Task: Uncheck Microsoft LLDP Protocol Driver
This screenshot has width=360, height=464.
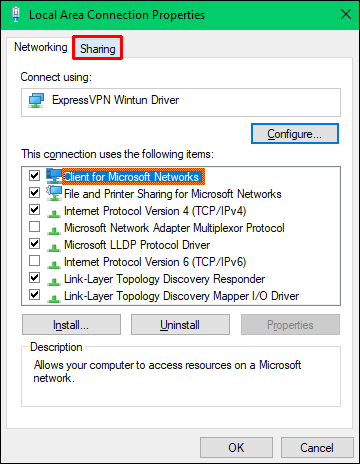Action: pyautogui.click(x=35, y=243)
